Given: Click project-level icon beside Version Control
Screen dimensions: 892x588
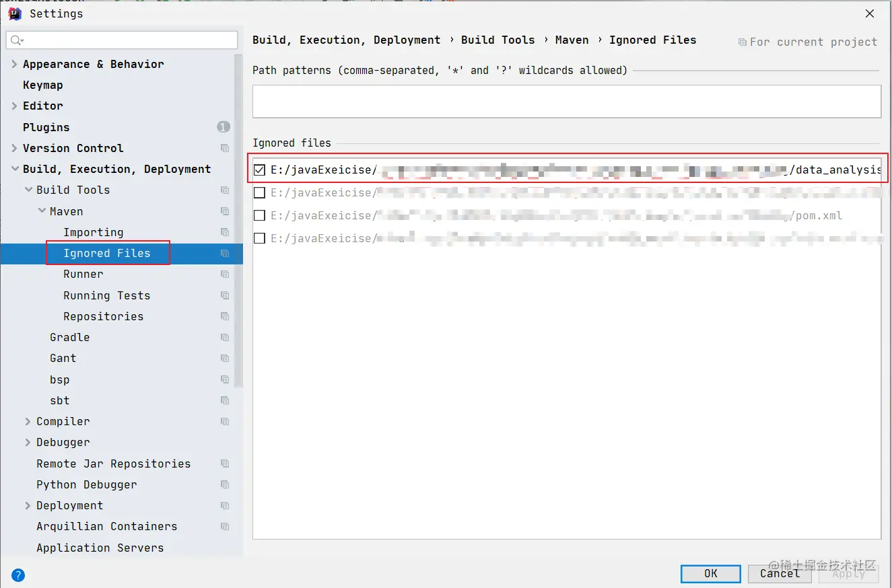Looking at the screenshot, I should point(225,148).
